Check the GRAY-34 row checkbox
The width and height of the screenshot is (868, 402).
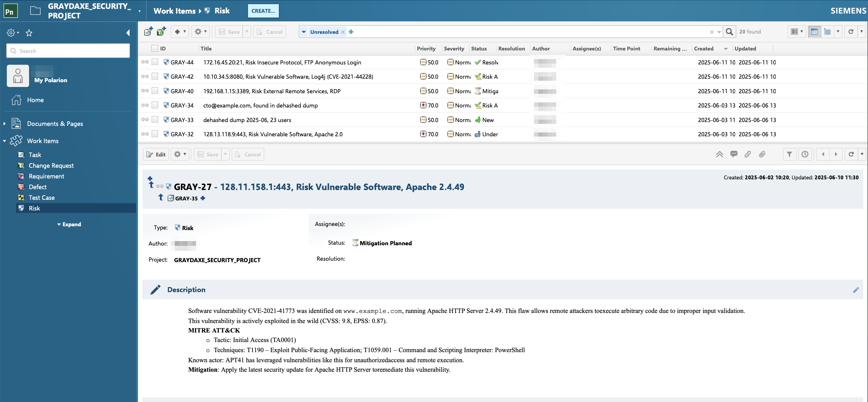pos(155,105)
